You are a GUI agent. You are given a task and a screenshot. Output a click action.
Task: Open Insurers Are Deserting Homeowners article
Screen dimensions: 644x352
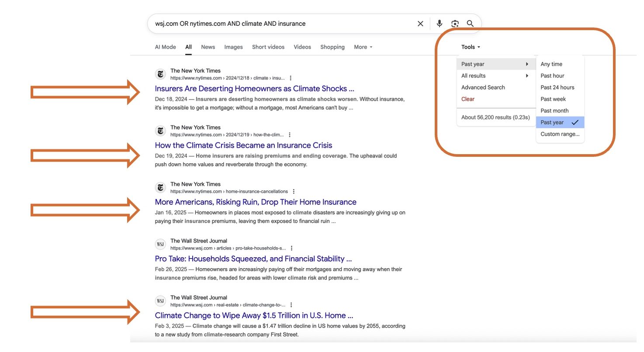point(254,89)
